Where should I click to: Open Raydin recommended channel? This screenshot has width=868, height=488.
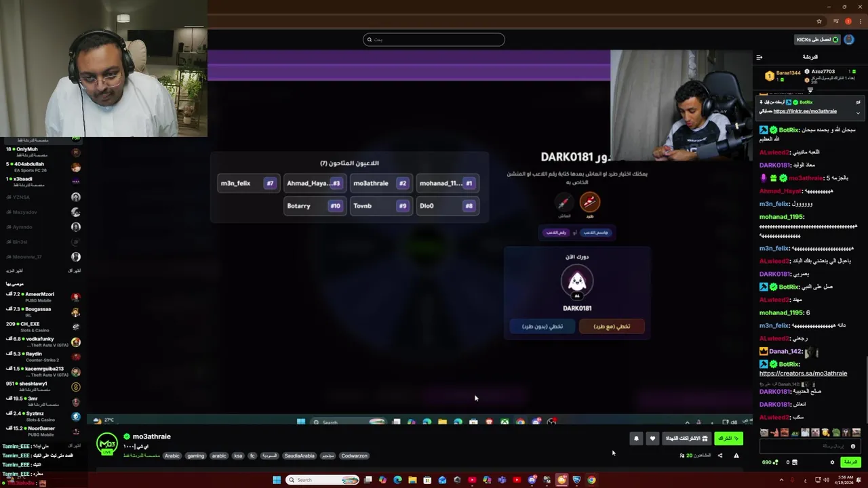click(x=42, y=357)
